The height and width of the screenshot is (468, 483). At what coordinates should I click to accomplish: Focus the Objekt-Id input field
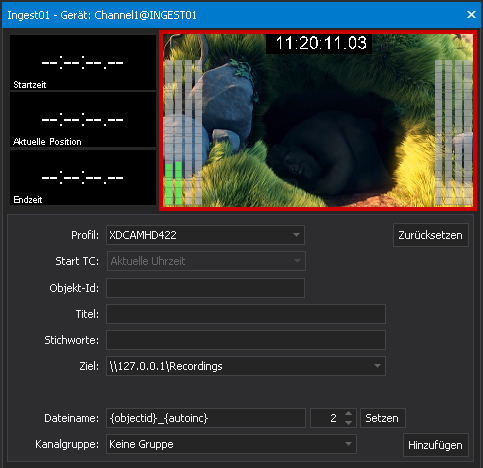point(205,288)
